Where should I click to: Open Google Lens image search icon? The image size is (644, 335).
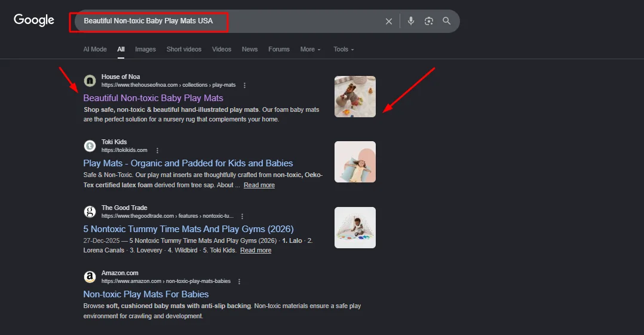428,21
